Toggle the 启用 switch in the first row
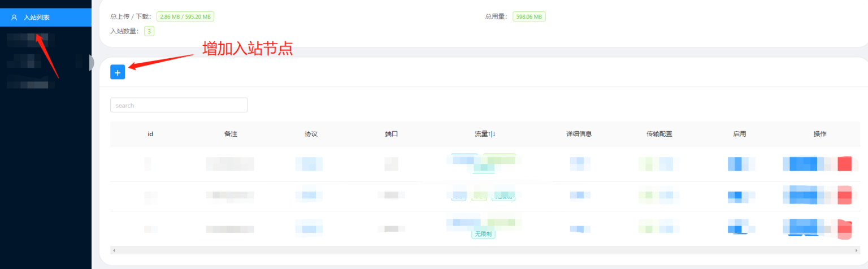Screen dimensions: 868x269 point(740,164)
